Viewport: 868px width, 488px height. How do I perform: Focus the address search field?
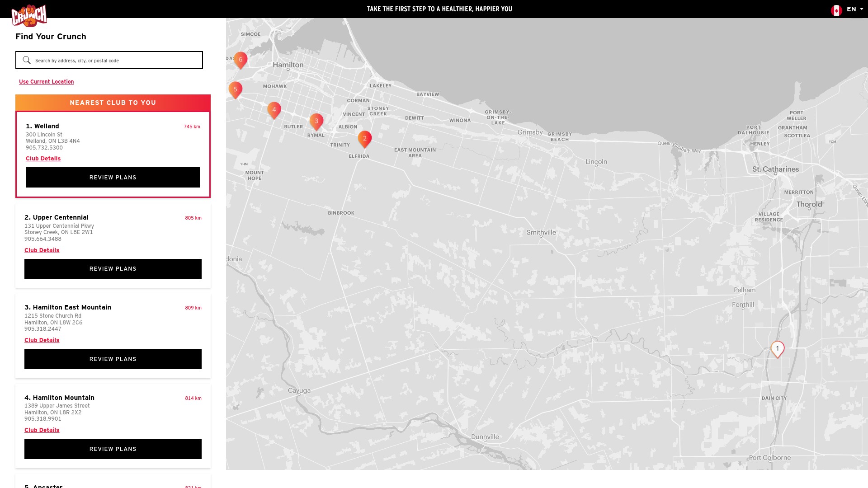tap(109, 60)
